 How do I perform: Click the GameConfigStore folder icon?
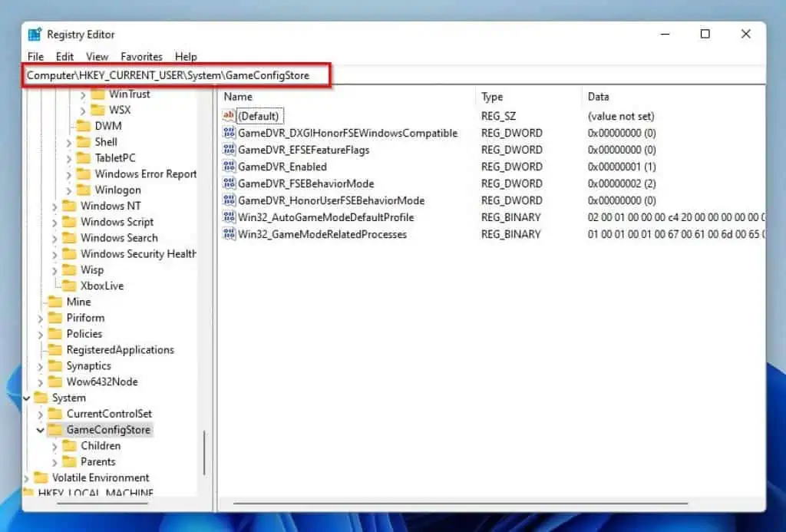55,430
